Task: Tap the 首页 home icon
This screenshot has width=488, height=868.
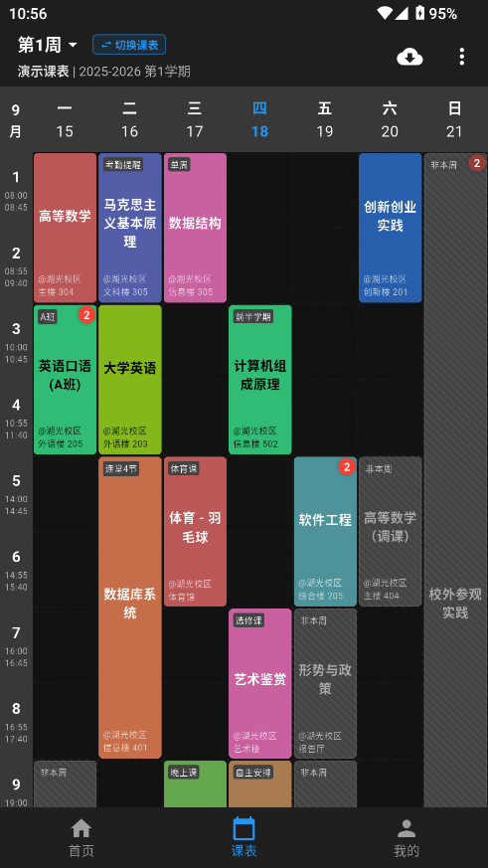Action: coord(81,828)
